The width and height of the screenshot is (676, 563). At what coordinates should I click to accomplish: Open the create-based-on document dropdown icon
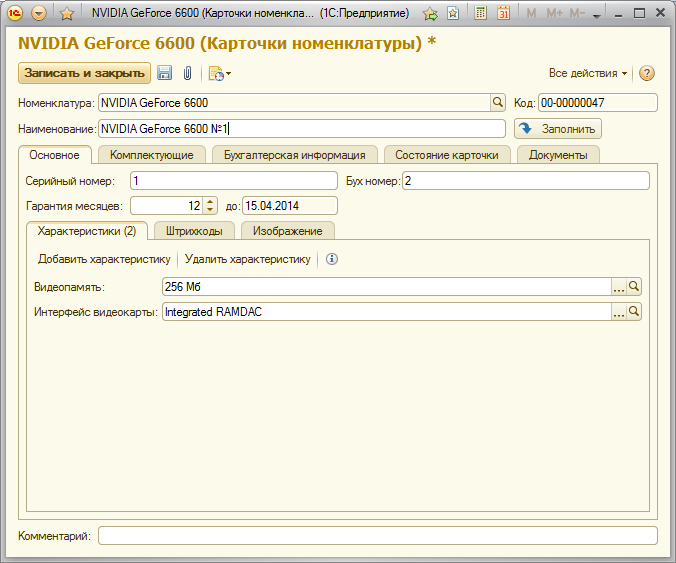tap(219, 74)
